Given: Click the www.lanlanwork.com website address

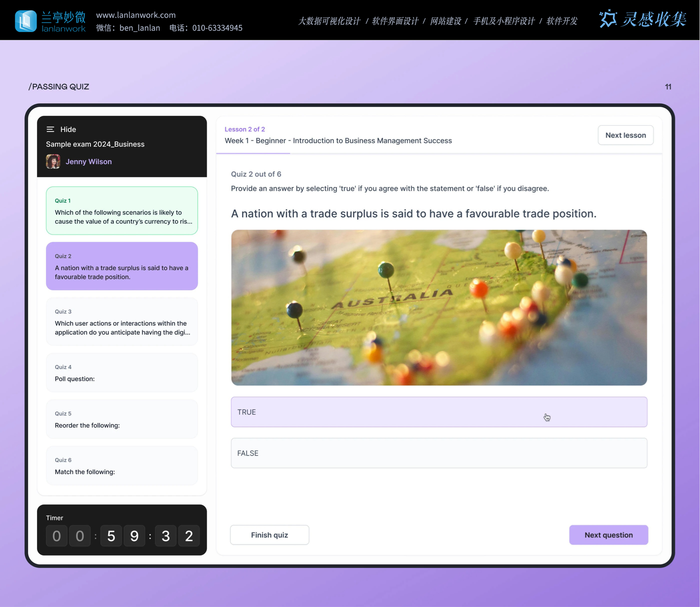Looking at the screenshot, I should pyautogui.click(x=136, y=15).
